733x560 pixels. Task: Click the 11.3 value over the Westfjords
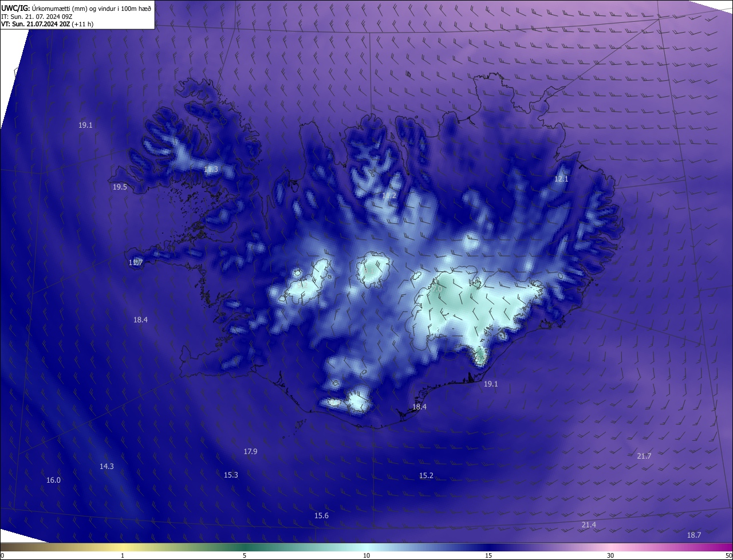(x=211, y=169)
